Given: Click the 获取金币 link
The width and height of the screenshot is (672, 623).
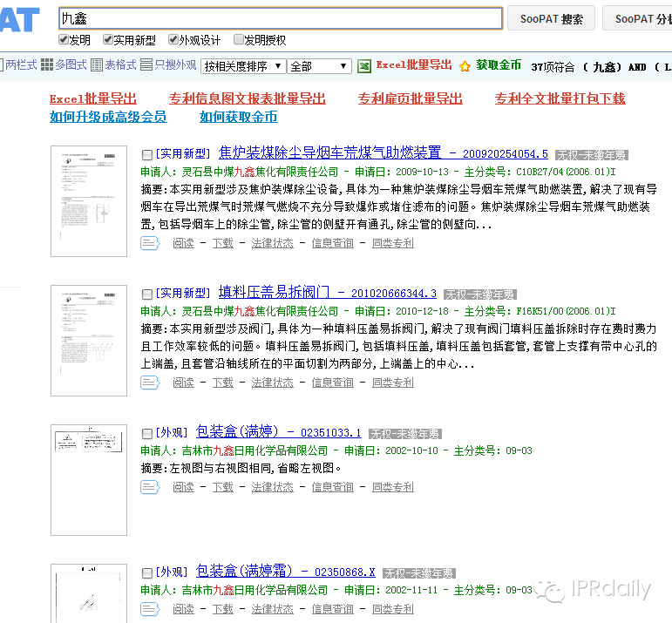Looking at the screenshot, I should 499,65.
